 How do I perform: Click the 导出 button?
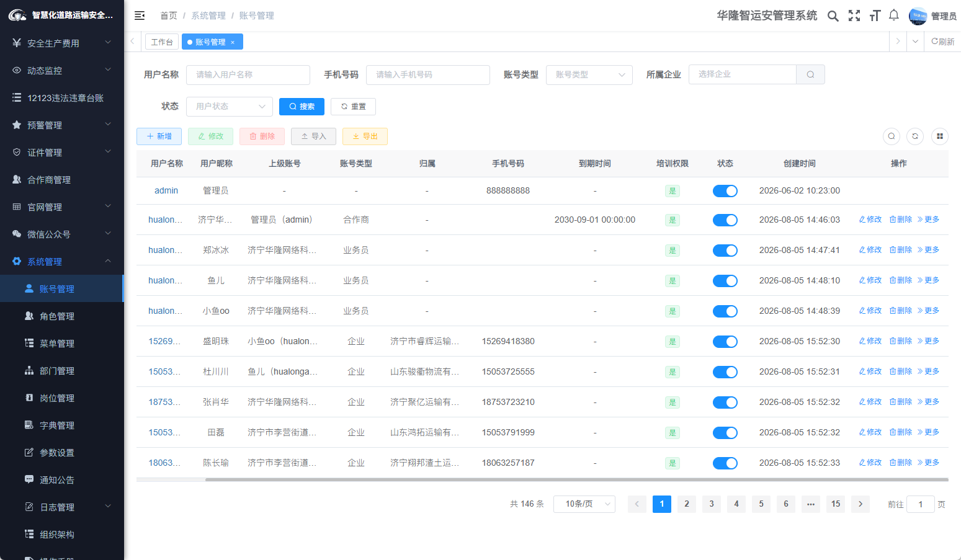[x=365, y=136]
